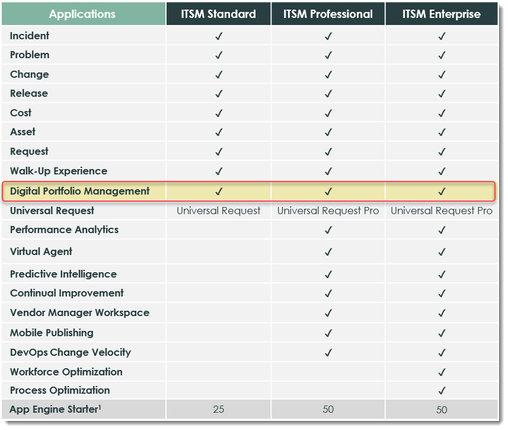Click the App Engine Starter row label
Image resolution: width=508 pixels, height=430 pixels.
pos(55,409)
